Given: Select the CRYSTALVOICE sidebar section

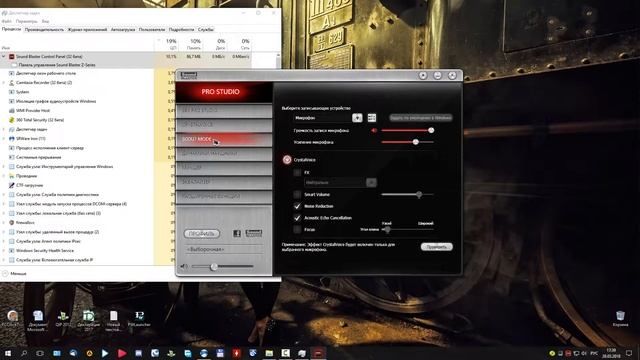Looking at the screenshot, I should [x=224, y=124].
